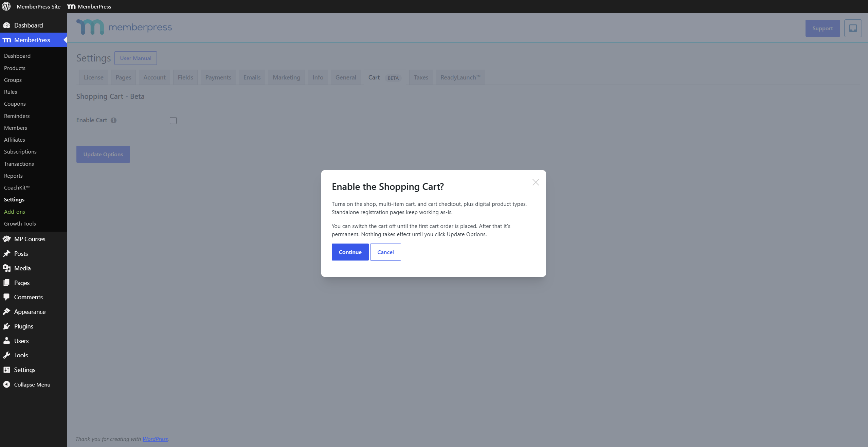Open Members in MemberPress submenu

tap(16, 128)
